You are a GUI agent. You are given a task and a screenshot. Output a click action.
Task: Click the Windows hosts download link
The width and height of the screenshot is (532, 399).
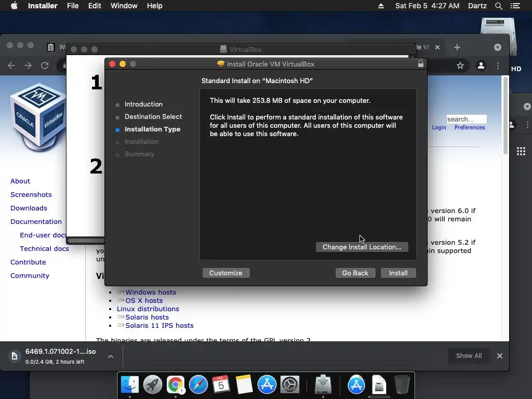[151, 292]
